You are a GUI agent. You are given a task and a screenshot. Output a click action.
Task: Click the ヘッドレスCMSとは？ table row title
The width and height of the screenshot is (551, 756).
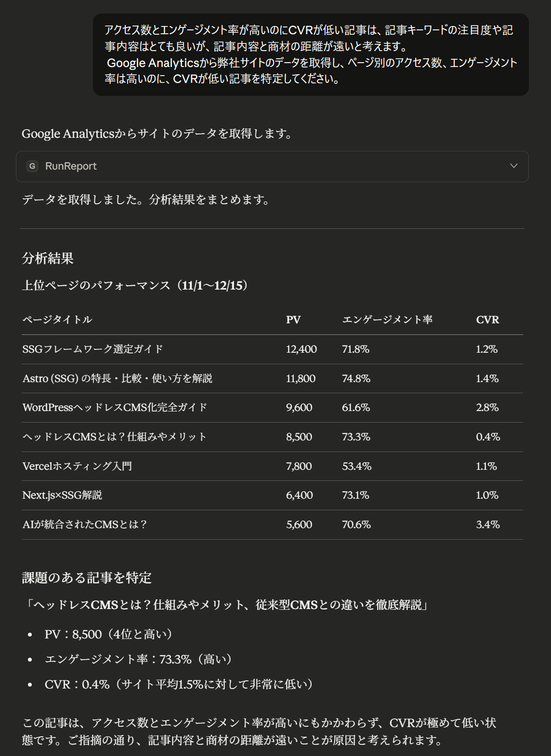114,437
